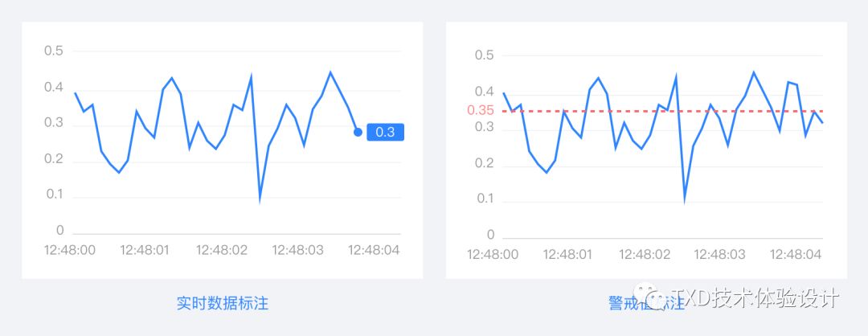Open the 警戒值标注 caption link
The width and height of the screenshot is (868, 336).
(646, 303)
